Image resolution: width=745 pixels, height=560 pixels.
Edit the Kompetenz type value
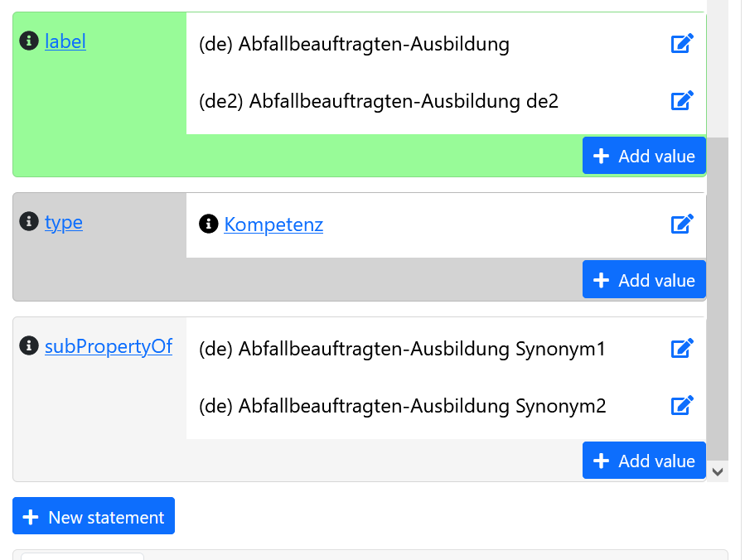click(x=682, y=224)
